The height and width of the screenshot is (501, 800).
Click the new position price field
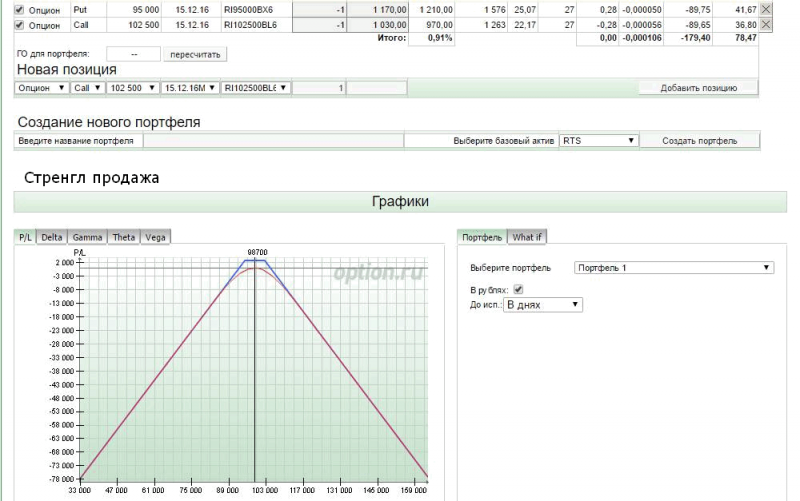[377, 88]
